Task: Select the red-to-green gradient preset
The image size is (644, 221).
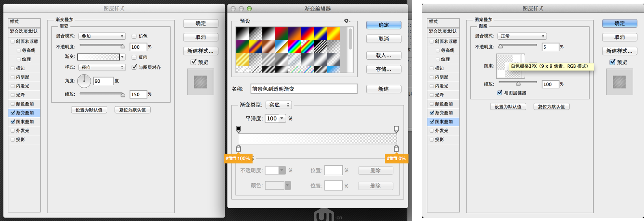Action: pyautogui.click(x=281, y=33)
